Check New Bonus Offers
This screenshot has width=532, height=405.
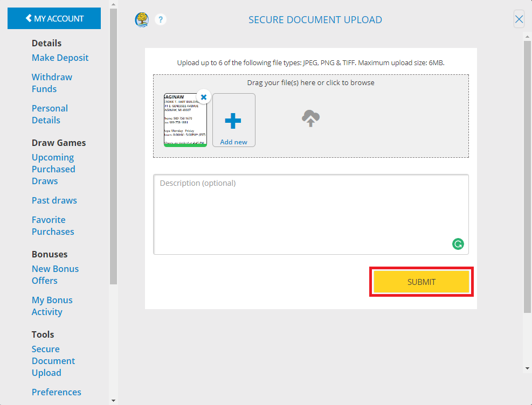pyautogui.click(x=55, y=274)
